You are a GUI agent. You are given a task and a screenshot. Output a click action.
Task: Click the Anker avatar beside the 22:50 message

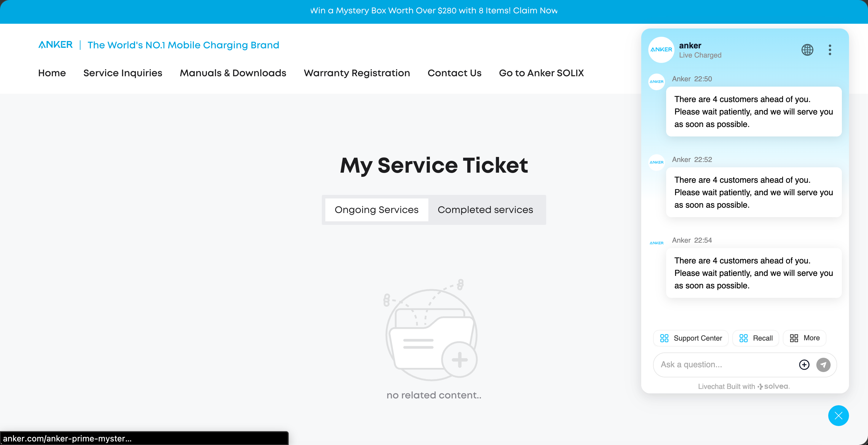pos(656,82)
